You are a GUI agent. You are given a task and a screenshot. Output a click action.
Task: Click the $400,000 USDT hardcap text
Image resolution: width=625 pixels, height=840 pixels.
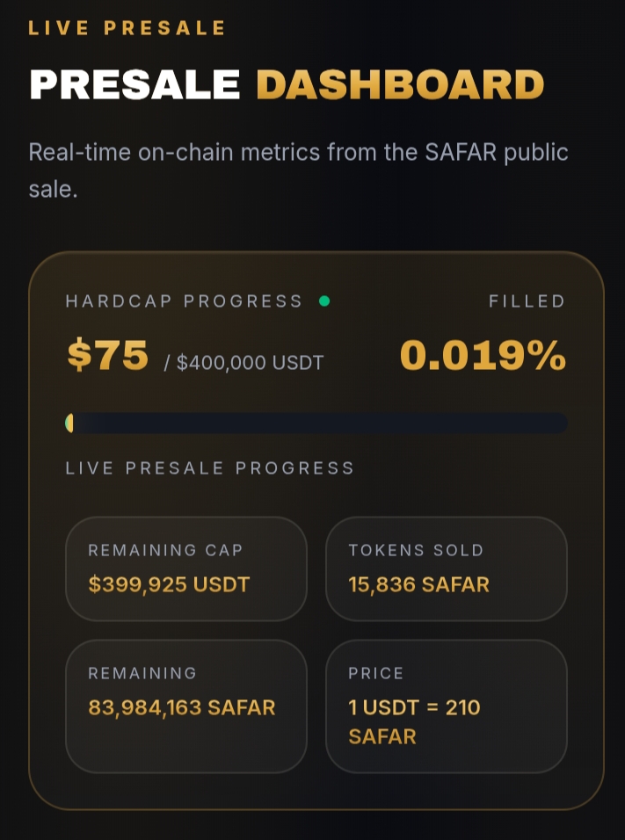pyautogui.click(x=250, y=363)
